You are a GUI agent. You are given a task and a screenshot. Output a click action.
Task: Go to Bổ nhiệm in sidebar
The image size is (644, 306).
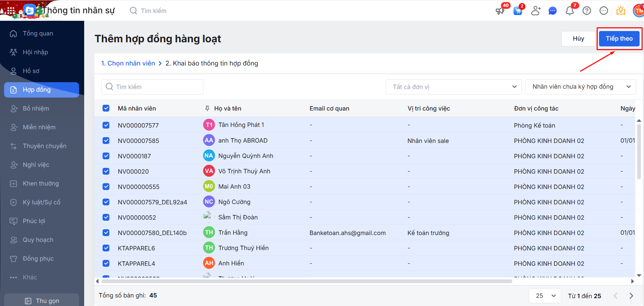[36, 108]
